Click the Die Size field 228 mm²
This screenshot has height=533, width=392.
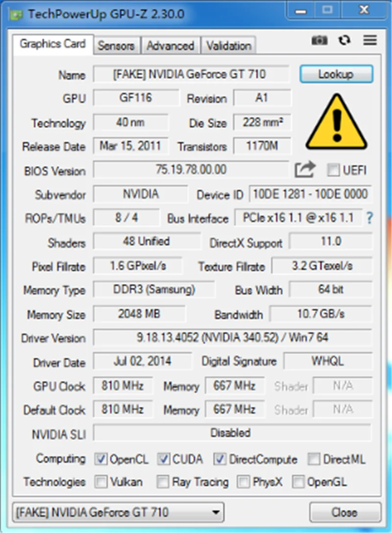pos(262,122)
